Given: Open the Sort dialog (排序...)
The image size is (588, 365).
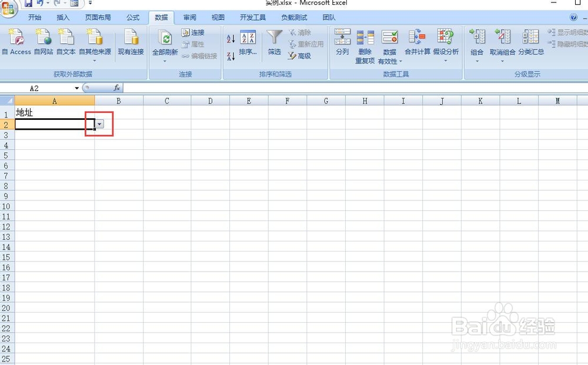Looking at the screenshot, I should click(248, 43).
